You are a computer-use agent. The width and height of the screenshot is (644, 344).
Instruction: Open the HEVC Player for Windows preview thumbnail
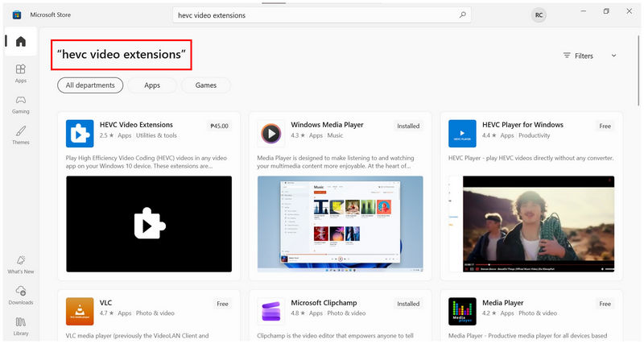point(531,224)
